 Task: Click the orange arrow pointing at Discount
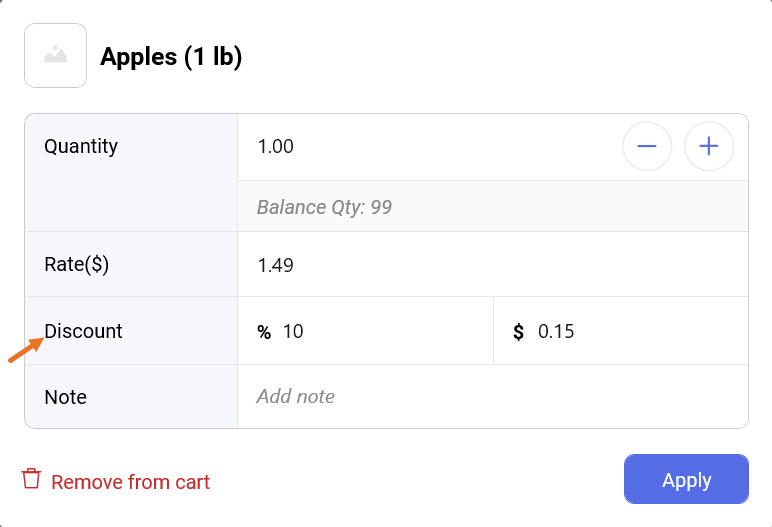click(x=24, y=350)
